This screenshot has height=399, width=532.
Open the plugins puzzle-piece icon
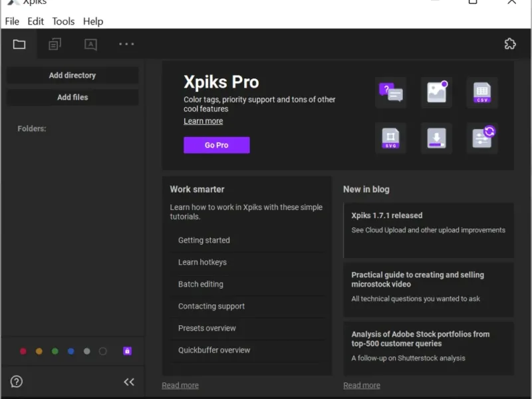point(510,44)
